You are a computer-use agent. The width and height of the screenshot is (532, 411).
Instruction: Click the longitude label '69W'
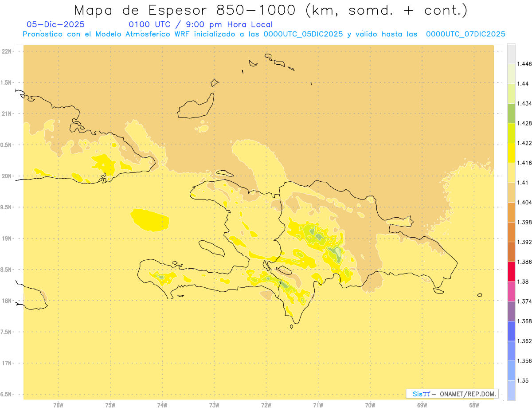coord(422,405)
